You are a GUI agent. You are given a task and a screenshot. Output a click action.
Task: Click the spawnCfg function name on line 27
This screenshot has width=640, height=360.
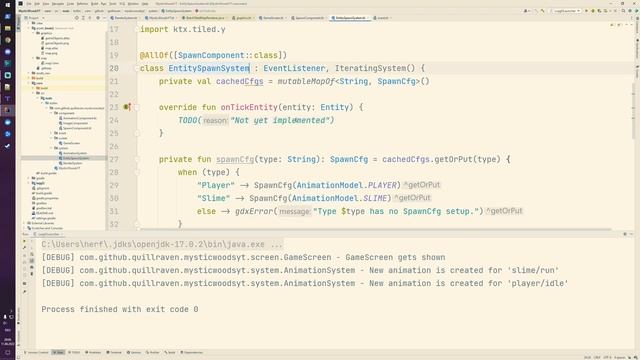pos(235,160)
